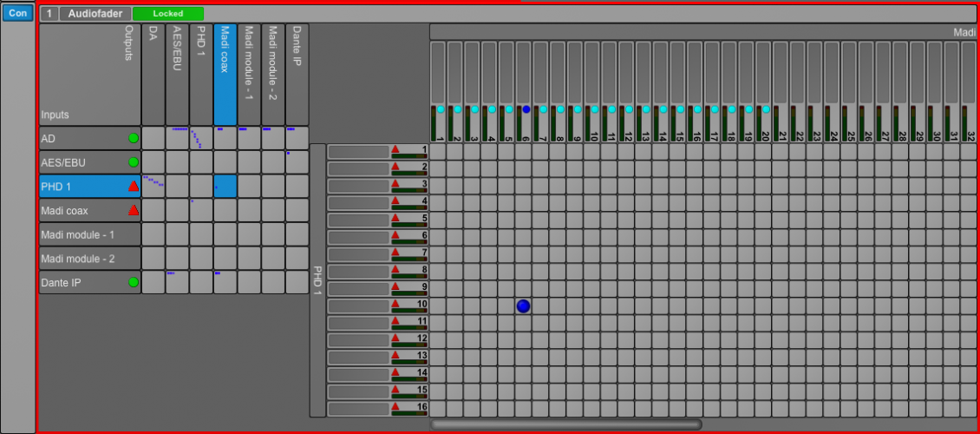Click the level meter of Madi output channel 1

[x=433, y=123]
